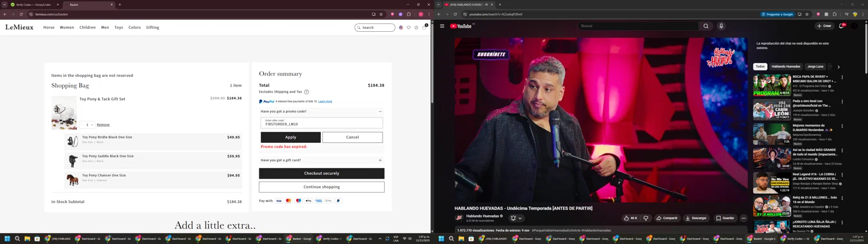Open File Explorer on the left taskbar

tap(27, 238)
